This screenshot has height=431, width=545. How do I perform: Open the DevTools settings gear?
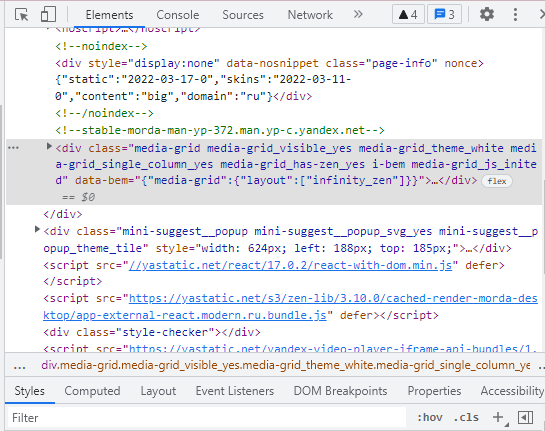pos(487,15)
